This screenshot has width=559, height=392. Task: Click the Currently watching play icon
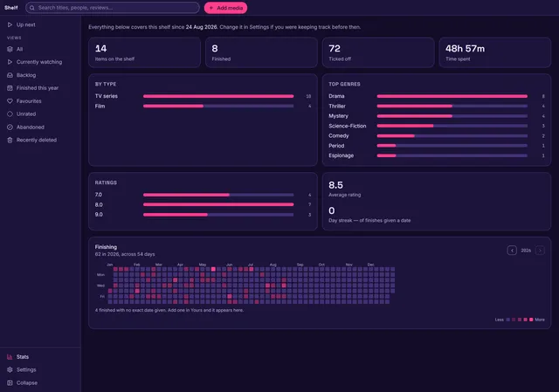[10, 62]
